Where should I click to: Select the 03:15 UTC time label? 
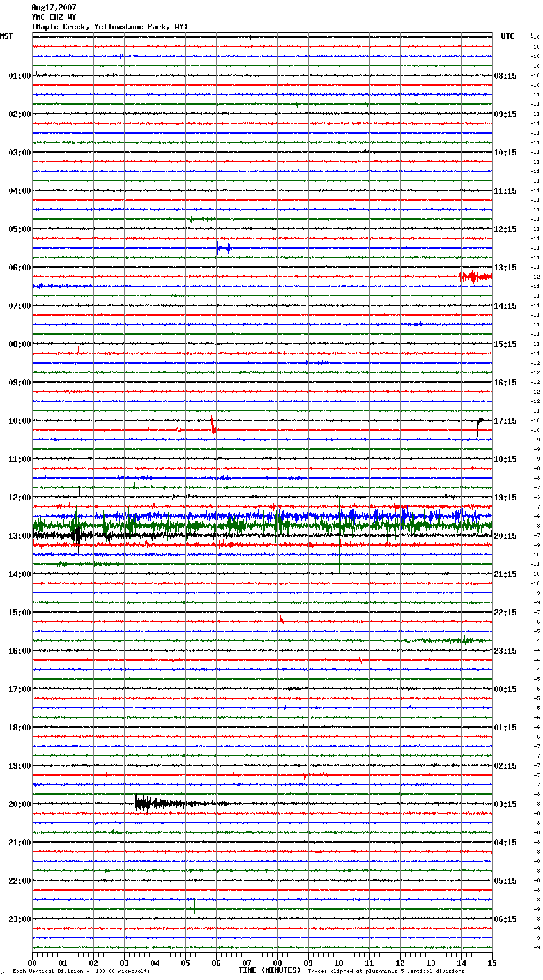505,804
